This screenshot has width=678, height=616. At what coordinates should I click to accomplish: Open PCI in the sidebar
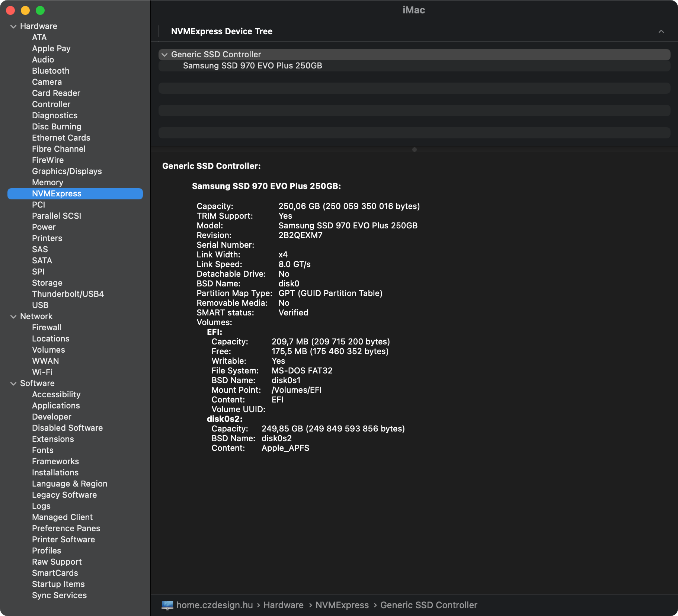point(38,205)
